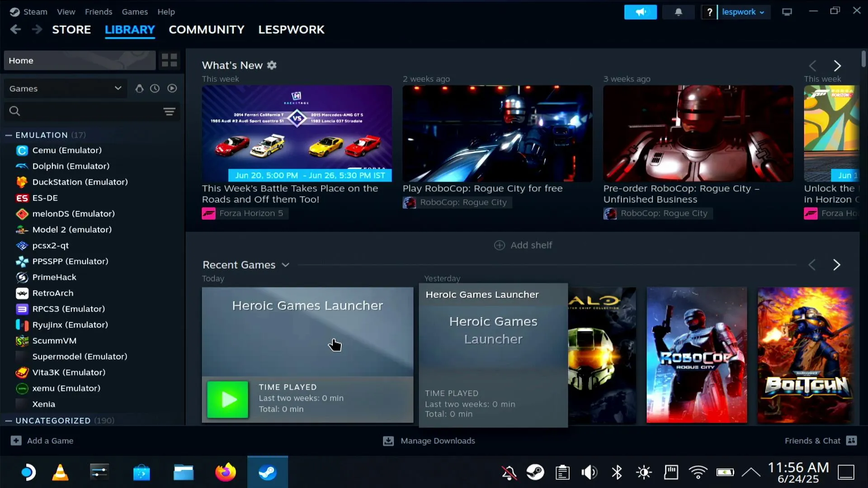Open the volume control in system tray
Viewport: 868px width, 488px height.
pos(589,473)
